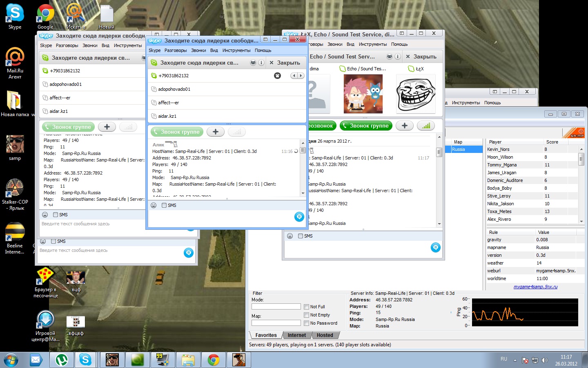
Task: Click 'Закрыть' in the Echo / Sound Test window header
Action: coord(421,56)
